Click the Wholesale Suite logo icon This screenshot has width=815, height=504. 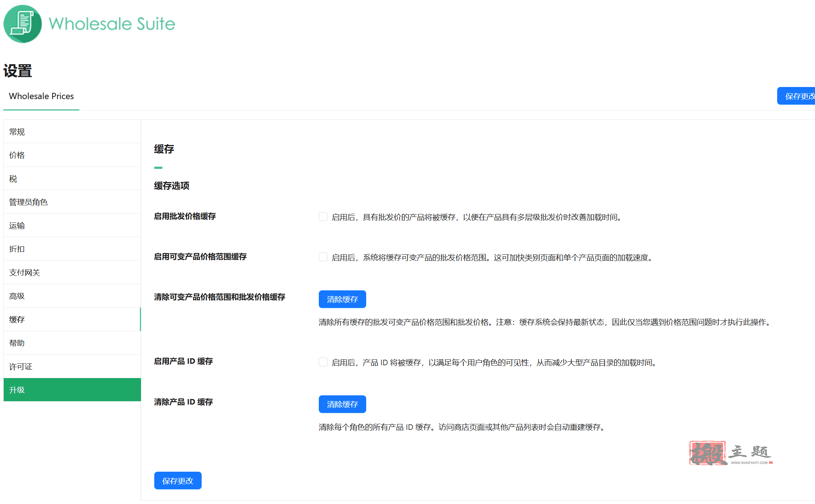(22, 24)
